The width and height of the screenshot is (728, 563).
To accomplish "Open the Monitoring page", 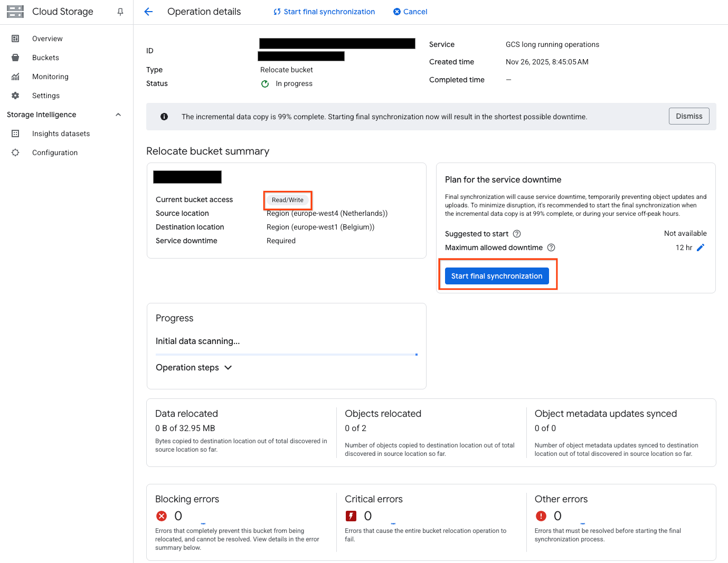I will click(50, 77).
